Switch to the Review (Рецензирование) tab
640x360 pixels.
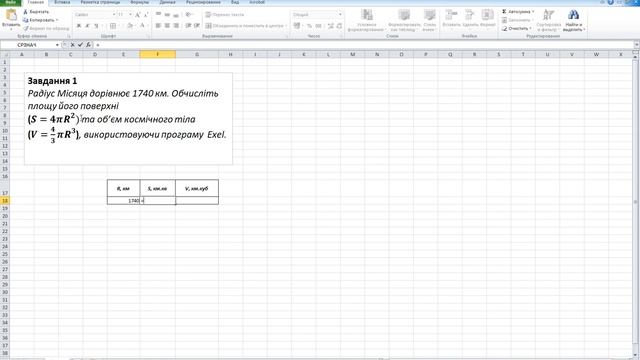point(203,2)
